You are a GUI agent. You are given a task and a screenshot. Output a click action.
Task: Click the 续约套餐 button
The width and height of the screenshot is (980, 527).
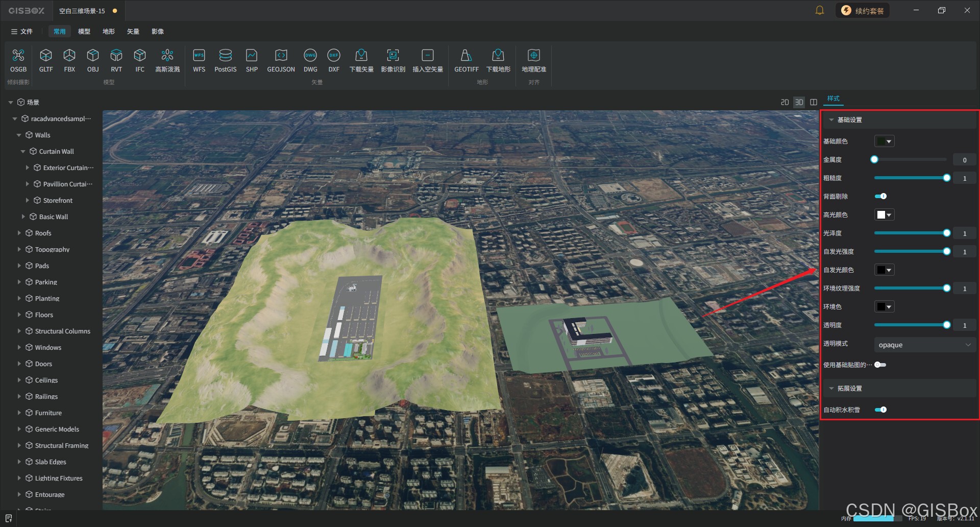(x=863, y=11)
